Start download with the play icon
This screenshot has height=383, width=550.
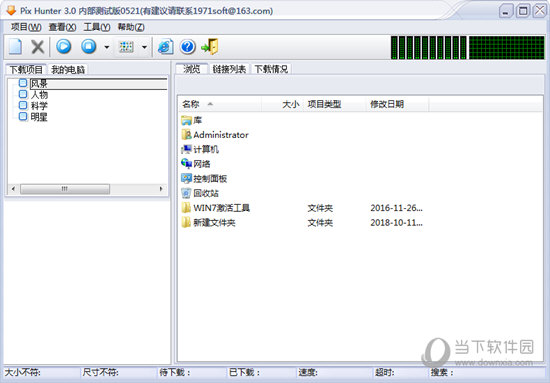coord(64,46)
